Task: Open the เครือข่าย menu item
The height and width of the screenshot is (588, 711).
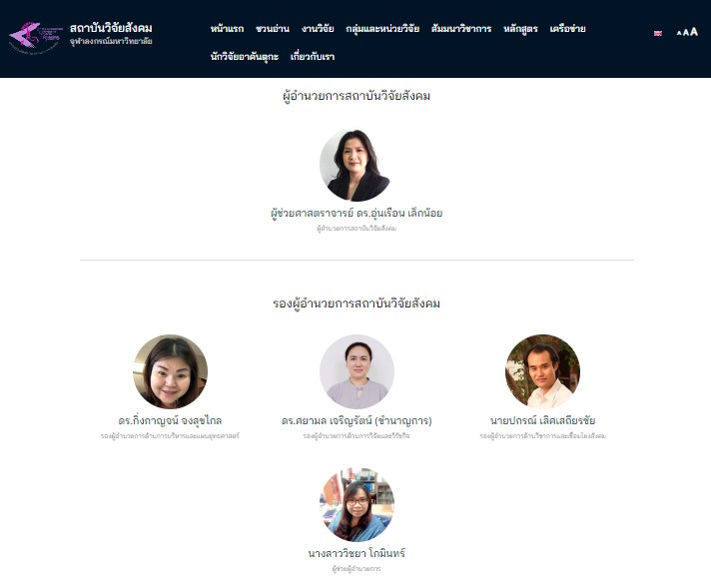Action: (x=567, y=29)
